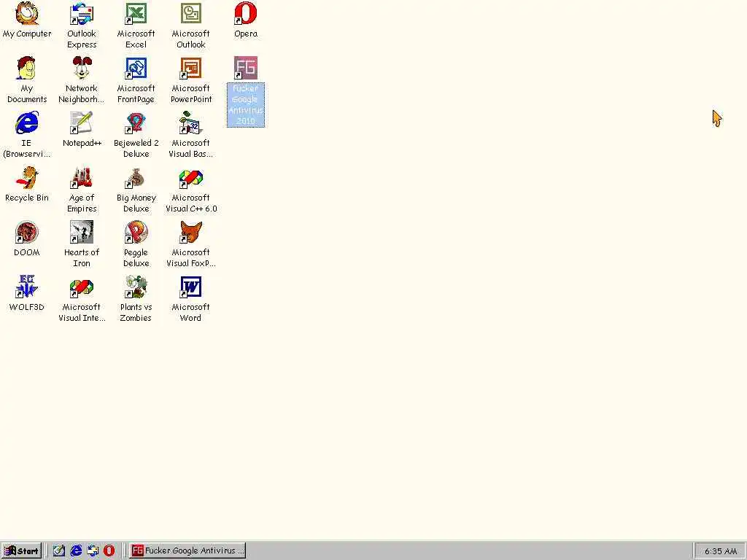Open the Start menu
747x560 pixels.
[21, 551]
